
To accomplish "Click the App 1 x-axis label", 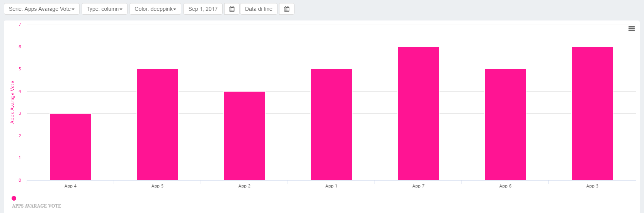I will click(x=331, y=186).
